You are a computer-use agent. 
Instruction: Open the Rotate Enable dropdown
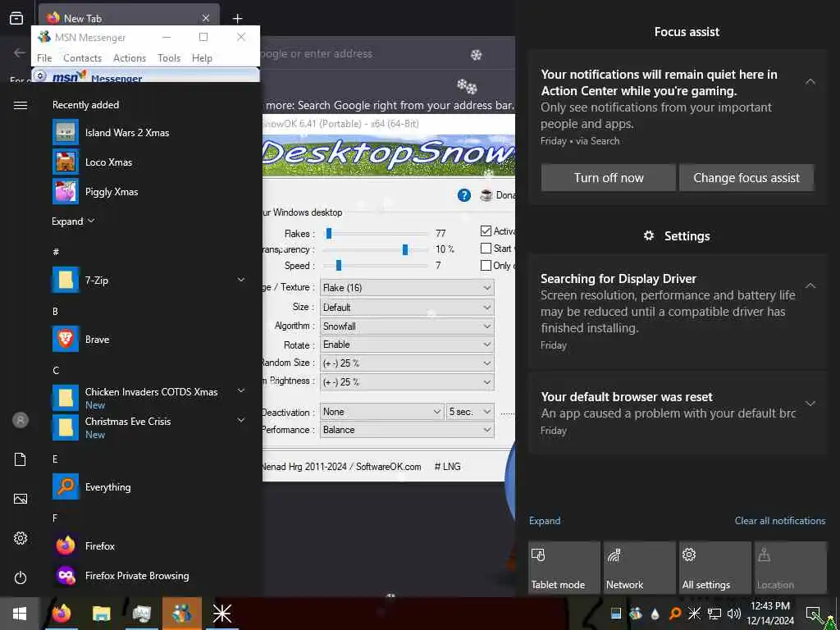tap(407, 345)
